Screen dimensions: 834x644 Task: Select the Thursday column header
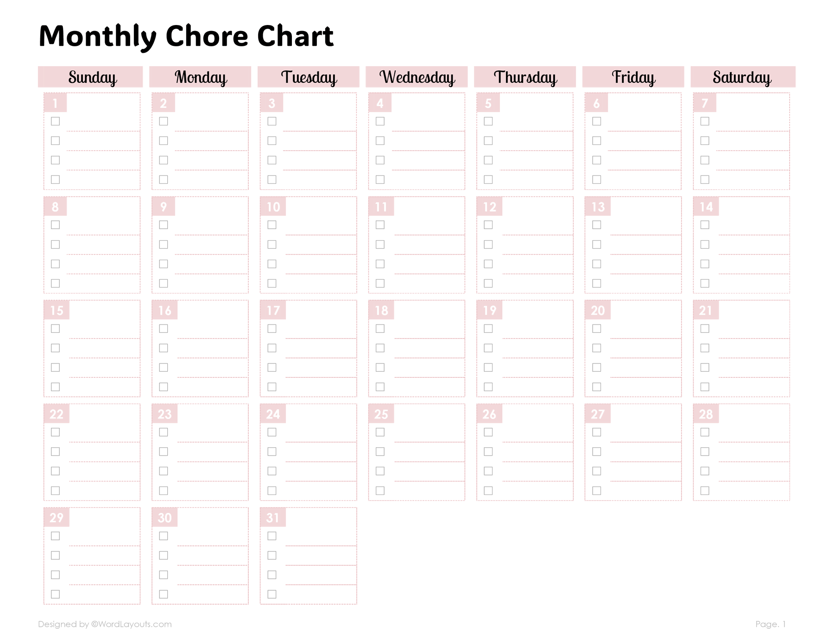525,77
